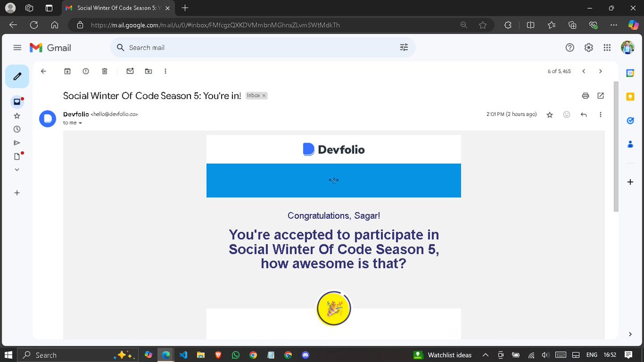Refresh the page in browser
The image size is (644, 362).
point(34,25)
